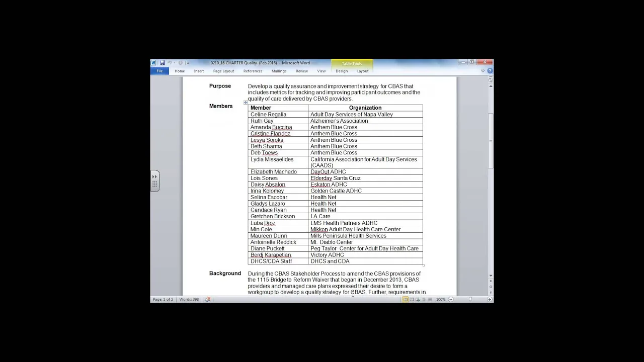Screen dimensions: 644x362
Task: Click the Undo arrow in the title bar
Action: [x=170, y=63]
